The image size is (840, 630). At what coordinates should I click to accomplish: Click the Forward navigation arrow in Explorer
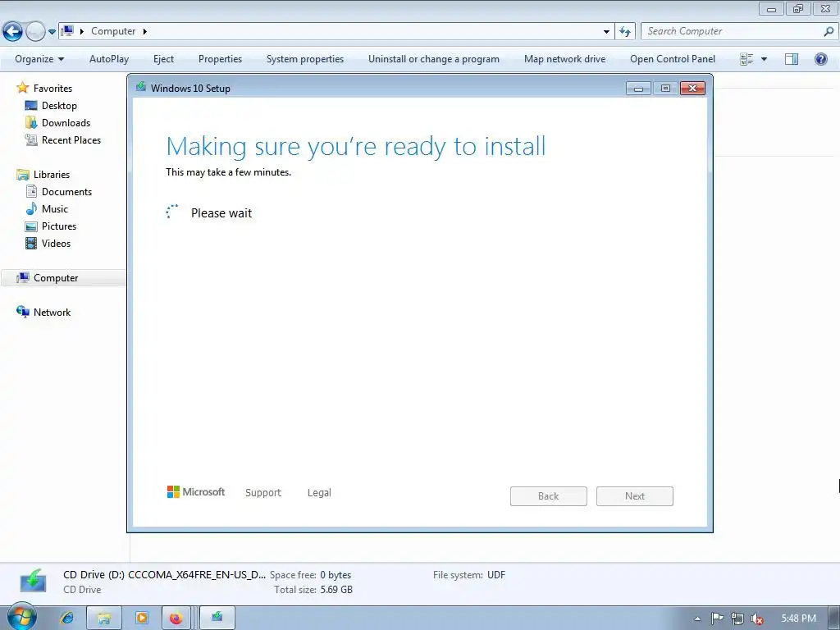[x=35, y=32]
